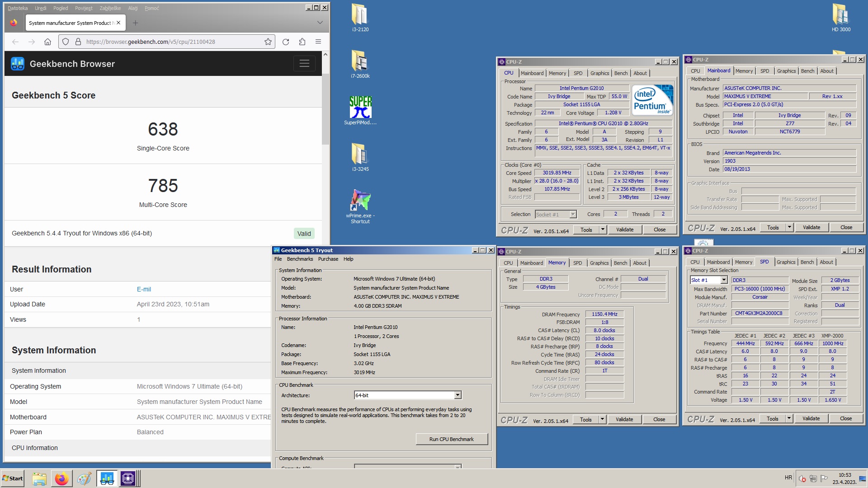868x488 pixels.
Task: Select Memory tab in CPU-Z Mainboard window
Action: pyautogui.click(x=744, y=71)
